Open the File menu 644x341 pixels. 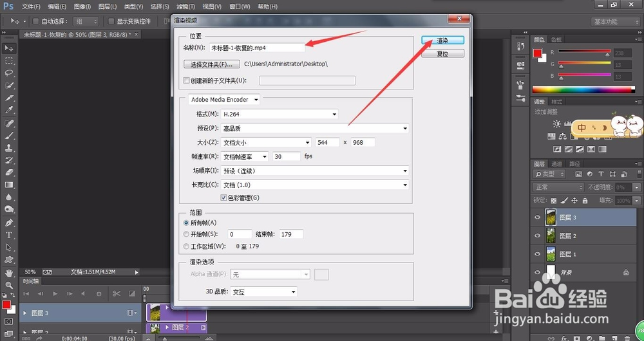pos(31,6)
